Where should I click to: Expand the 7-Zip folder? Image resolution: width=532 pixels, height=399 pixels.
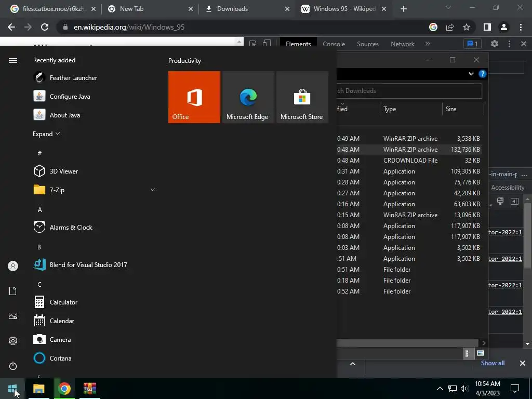[x=152, y=190]
